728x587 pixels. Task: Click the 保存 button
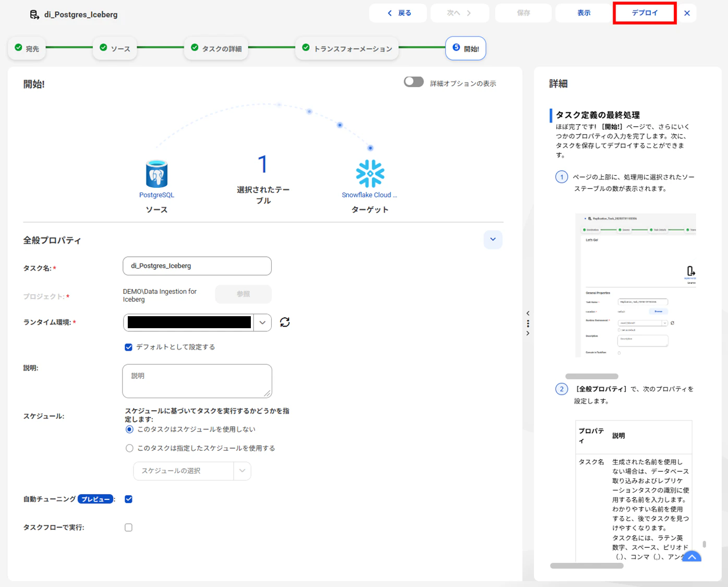click(x=523, y=13)
